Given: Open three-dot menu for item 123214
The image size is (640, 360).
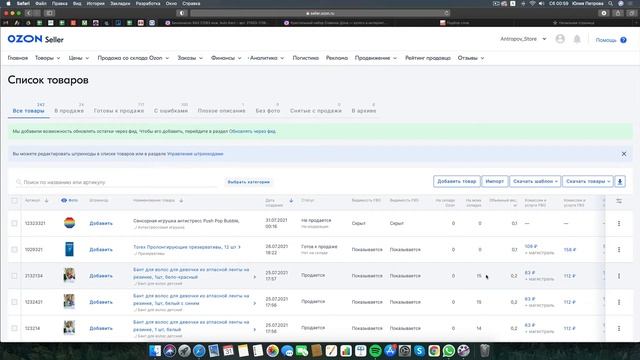Looking at the screenshot, I should coord(619,328).
